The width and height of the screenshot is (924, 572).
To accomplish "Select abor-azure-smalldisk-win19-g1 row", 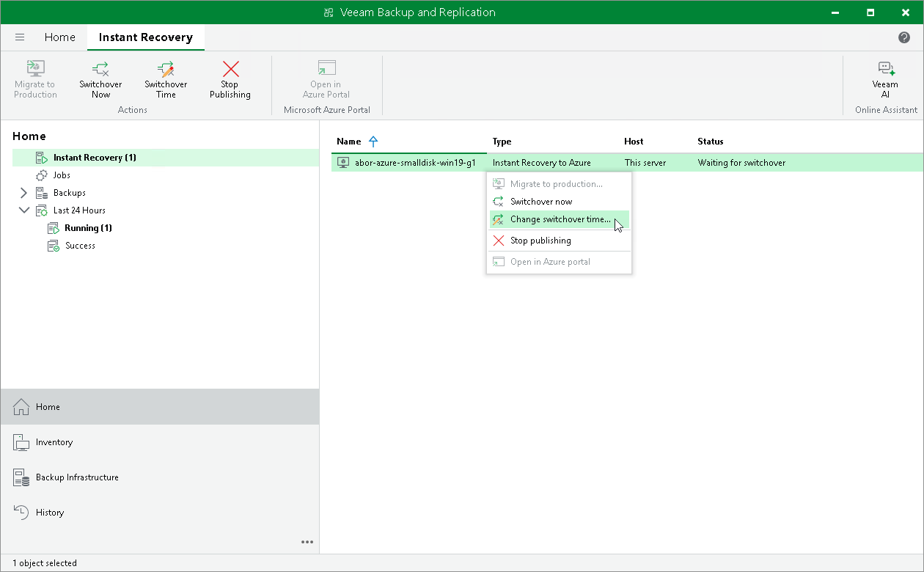I will point(628,163).
